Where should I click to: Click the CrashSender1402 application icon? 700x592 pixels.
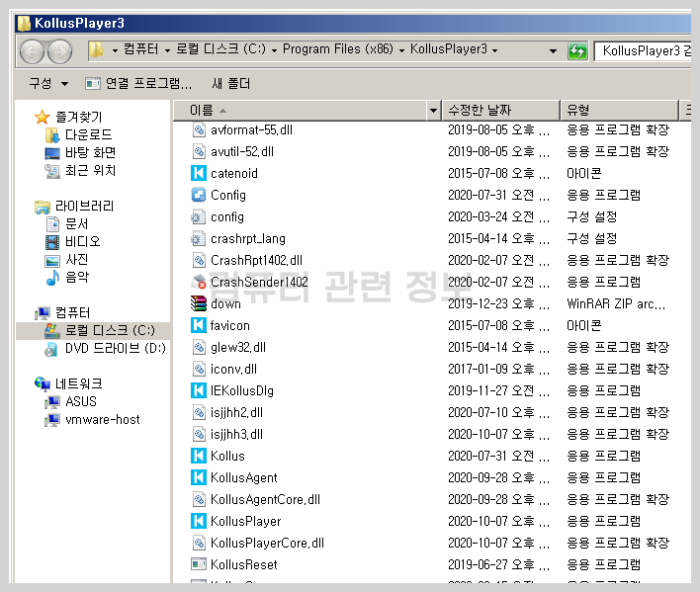click(199, 282)
